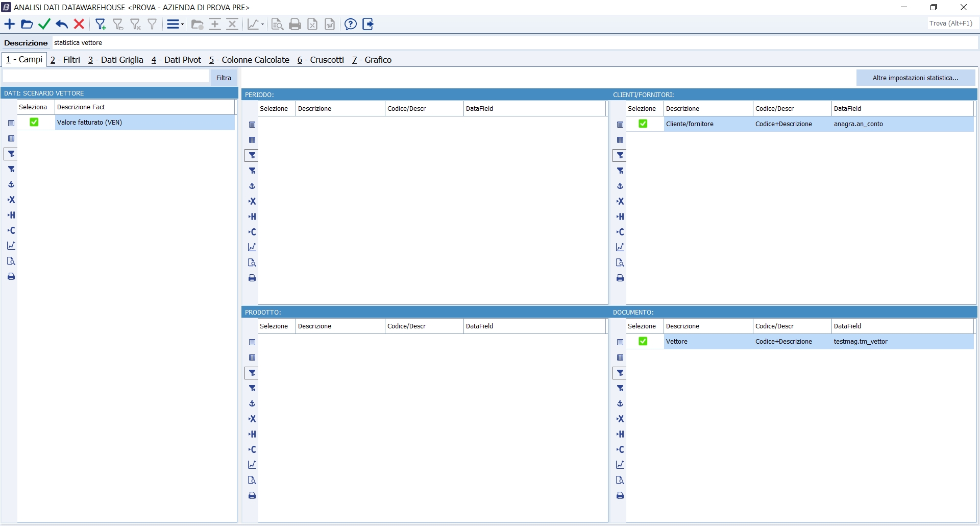Click the Descrizione header in DOCUMENTO grid

[x=708, y=326]
